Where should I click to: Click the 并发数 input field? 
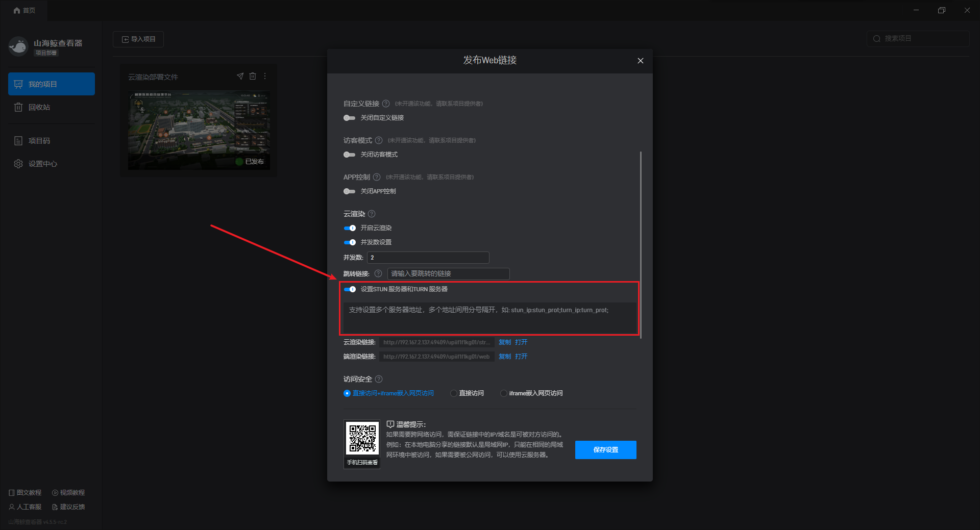[x=428, y=258]
